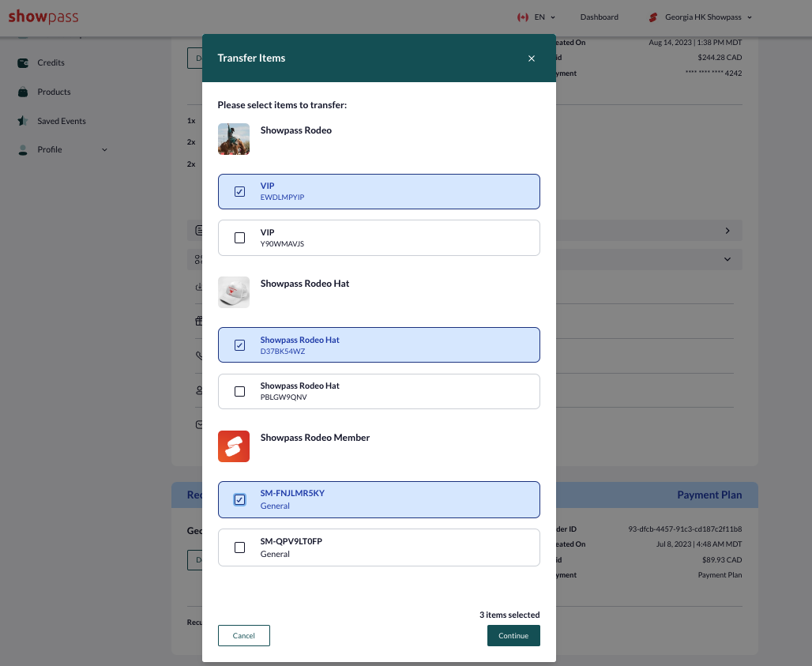Open the Products sidebar item
The width and height of the screenshot is (812, 666).
point(54,92)
